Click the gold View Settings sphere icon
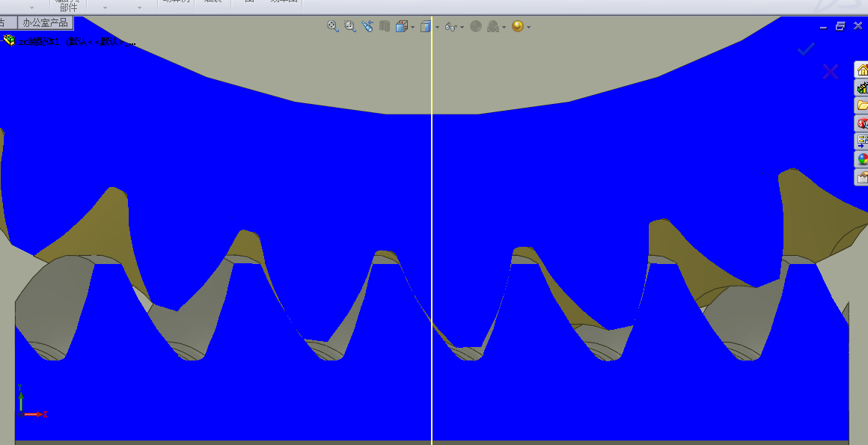The height and width of the screenshot is (445, 868). pos(518,26)
